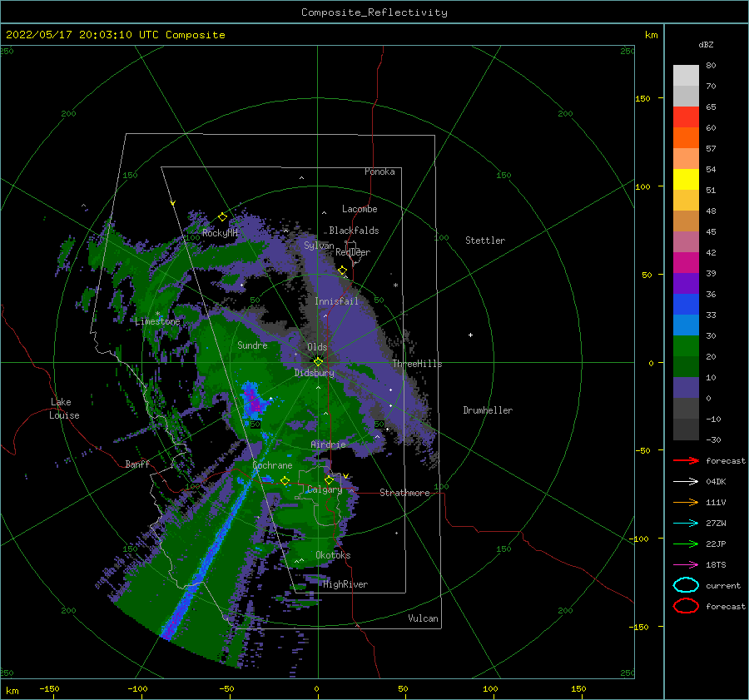Click the Composite_Reflectivity title
The width and height of the screenshot is (749, 700).
point(374,12)
